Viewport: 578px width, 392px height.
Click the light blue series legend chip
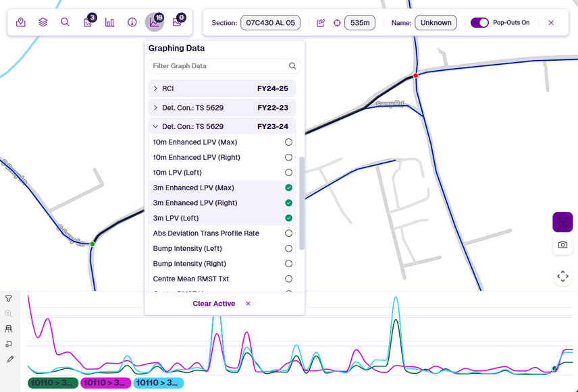[x=159, y=383]
